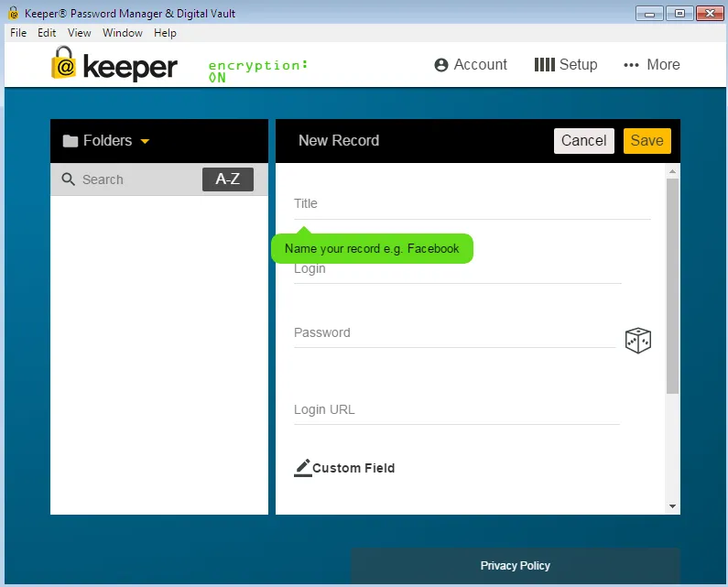Click the scrollbar down arrow
The width and height of the screenshot is (728, 587).
pyautogui.click(x=672, y=506)
